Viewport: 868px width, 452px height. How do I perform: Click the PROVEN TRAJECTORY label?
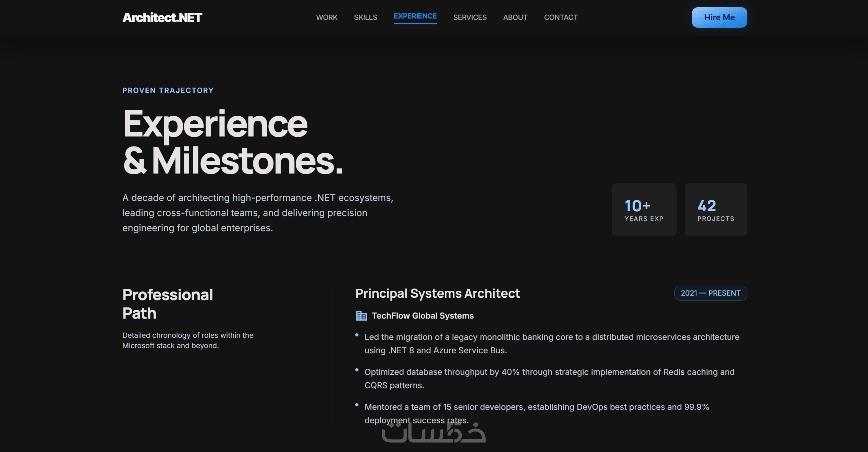click(x=168, y=91)
